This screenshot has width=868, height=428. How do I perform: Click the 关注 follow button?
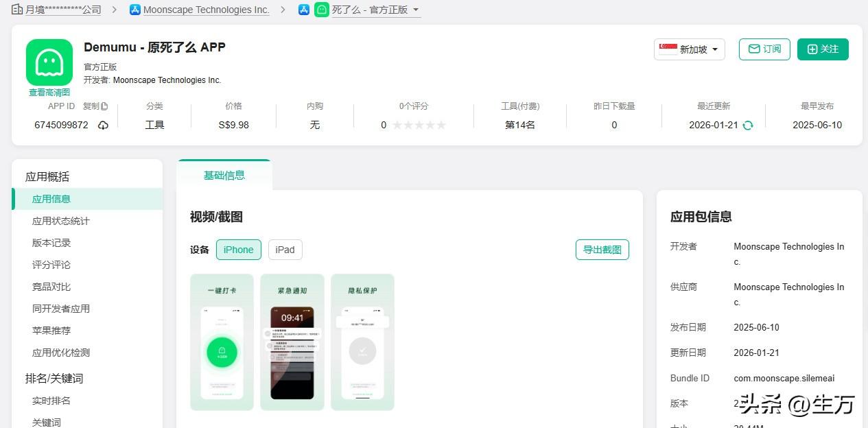(823, 49)
